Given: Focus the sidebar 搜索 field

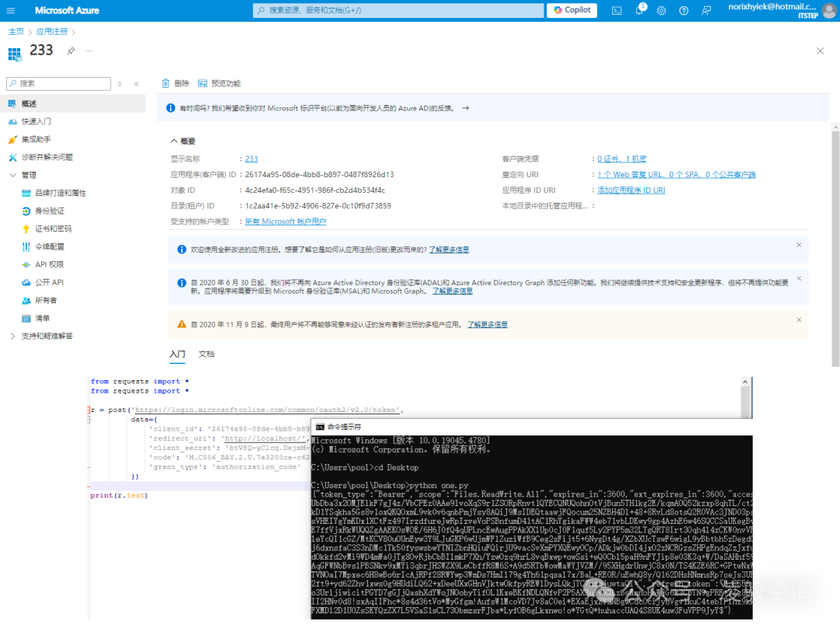Looking at the screenshot, I should [x=58, y=83].
